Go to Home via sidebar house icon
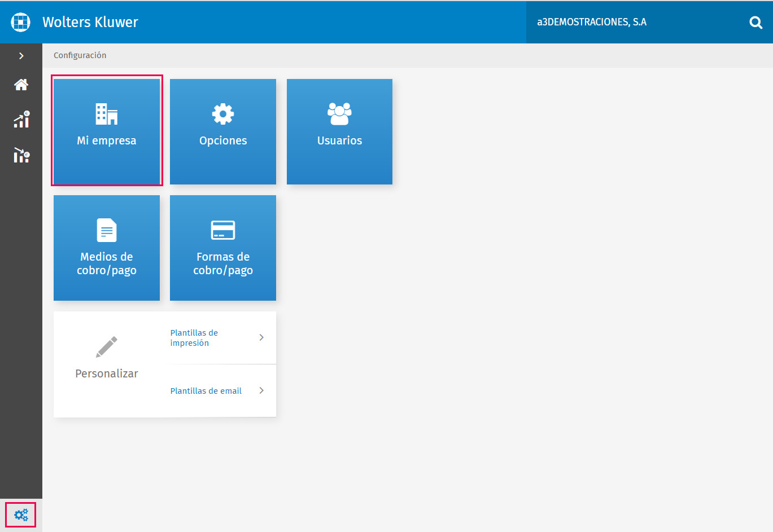 pos(21,85)
